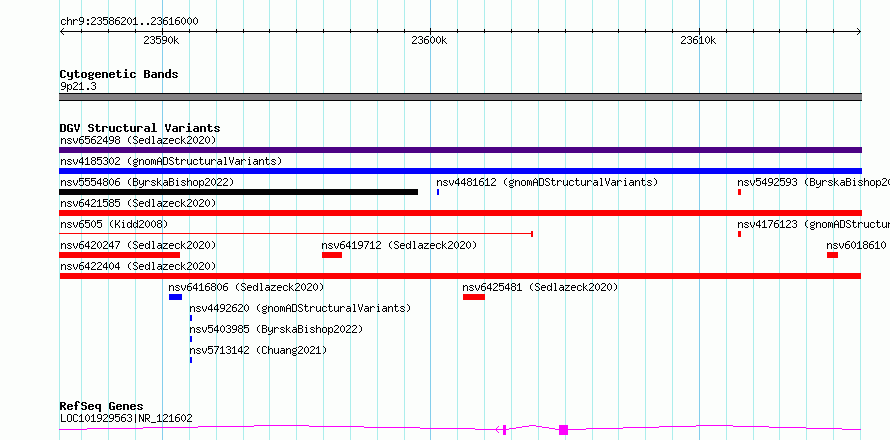Click the nsv4176123 small red marker

click(740, 234)
